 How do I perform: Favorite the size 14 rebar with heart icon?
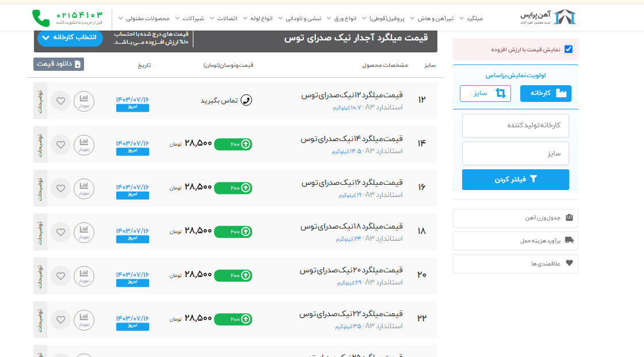click(60, 145)
